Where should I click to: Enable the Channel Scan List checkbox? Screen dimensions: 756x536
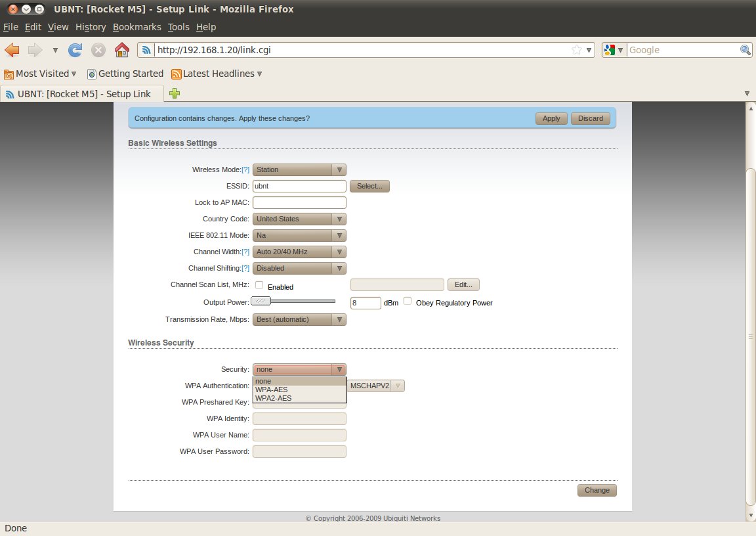(x=259, y=285)
